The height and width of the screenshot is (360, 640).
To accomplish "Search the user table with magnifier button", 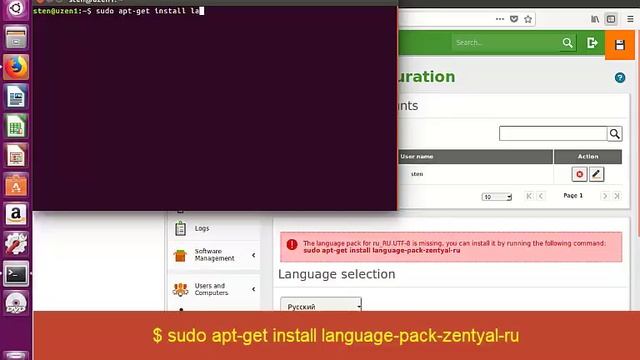I will point(615,134).
